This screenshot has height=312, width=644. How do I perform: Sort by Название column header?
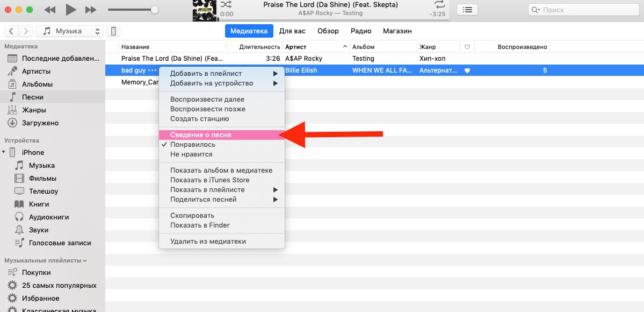pos(172,47)
